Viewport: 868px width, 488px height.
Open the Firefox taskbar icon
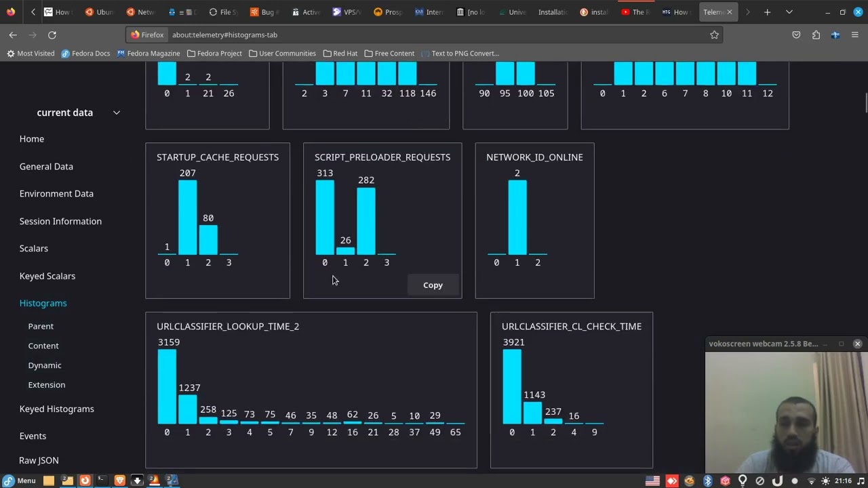(85, 481)
